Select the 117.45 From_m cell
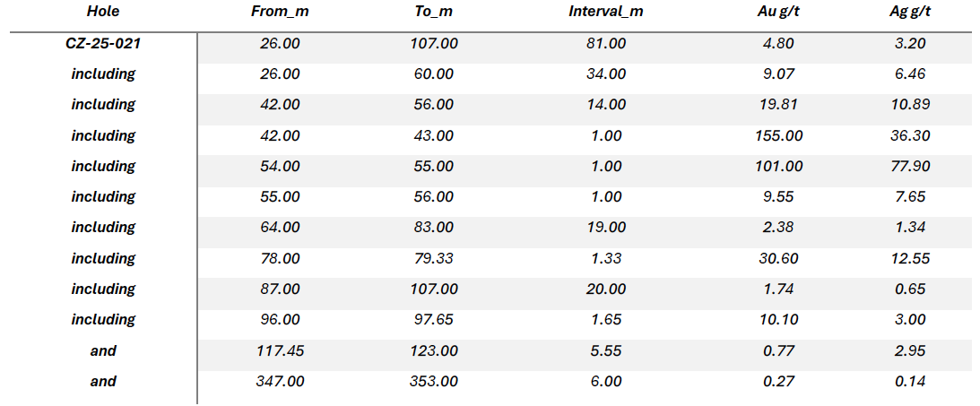 279,350
